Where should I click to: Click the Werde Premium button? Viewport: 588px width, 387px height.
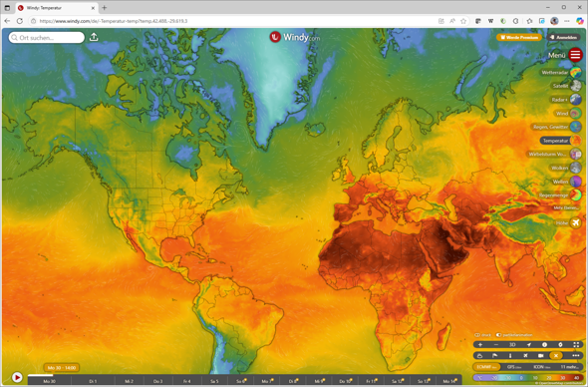tap(519, 37)
